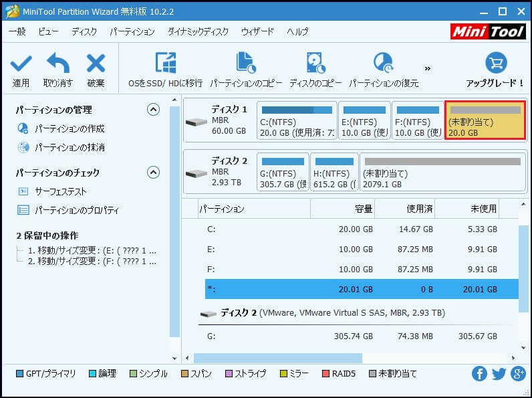
Task: Collapse the パーティションの管理 section
Action: (153, 110)
